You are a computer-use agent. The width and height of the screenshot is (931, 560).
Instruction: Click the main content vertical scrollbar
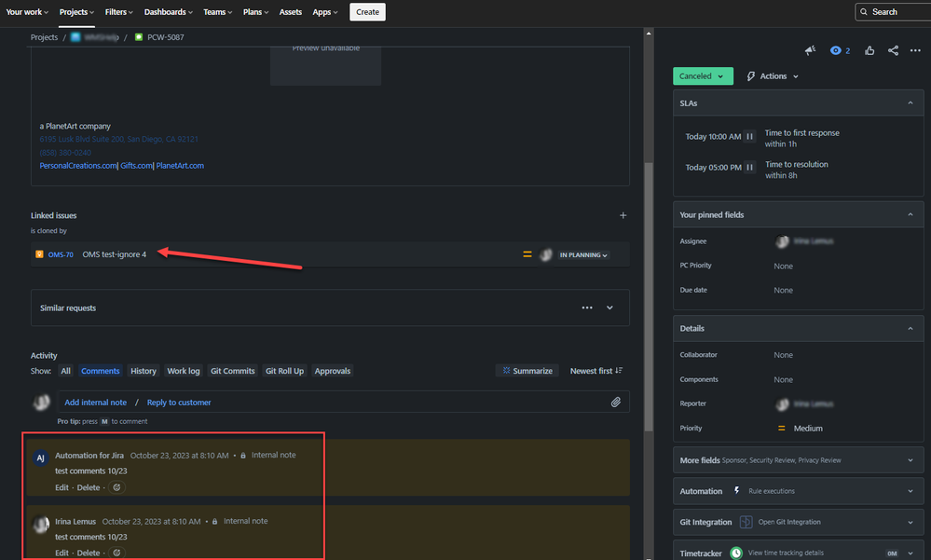pyautogui.click(x=649, y=295)
